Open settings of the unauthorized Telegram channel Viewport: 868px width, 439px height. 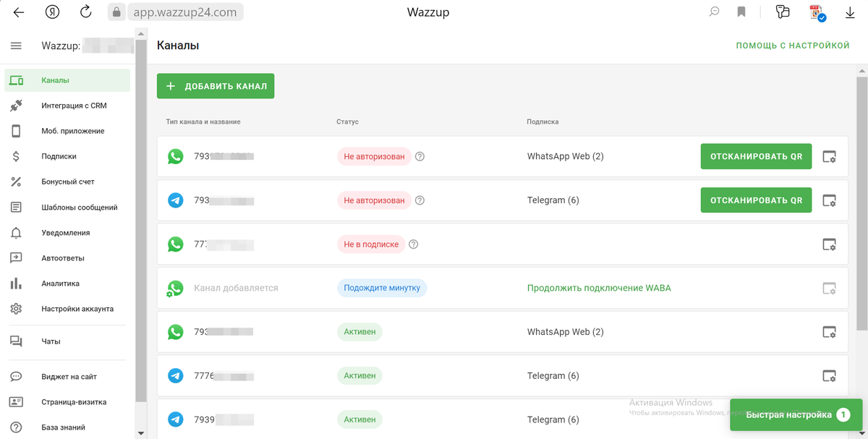[x=830, y=200]
